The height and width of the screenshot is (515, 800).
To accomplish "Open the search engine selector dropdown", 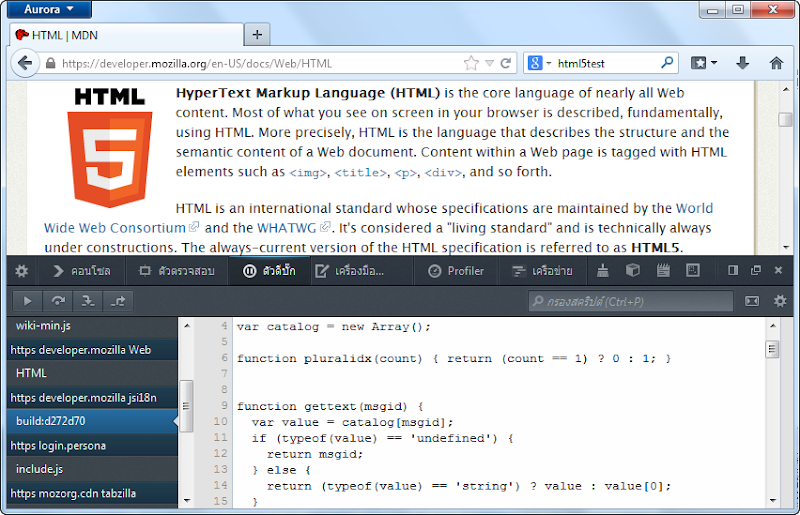I will pos(539,63).
